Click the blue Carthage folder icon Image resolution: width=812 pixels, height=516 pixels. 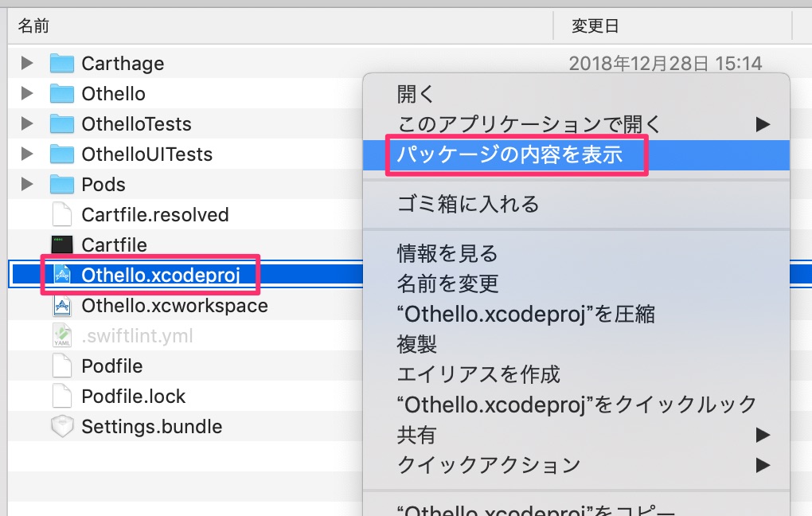coord(61,63)
